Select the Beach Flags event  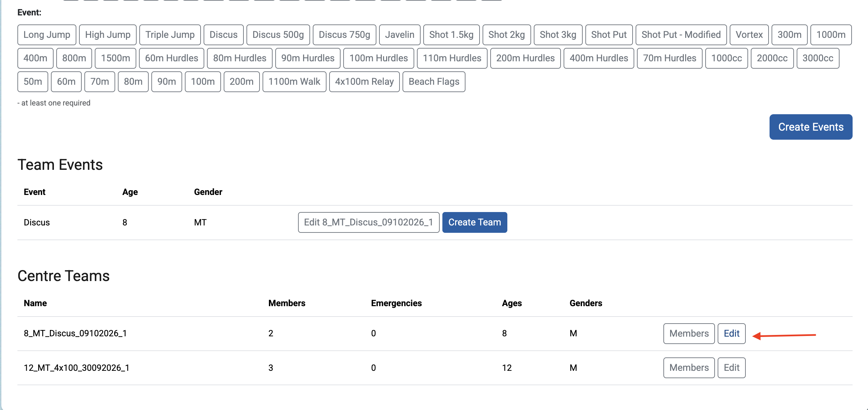click(434, 82)
